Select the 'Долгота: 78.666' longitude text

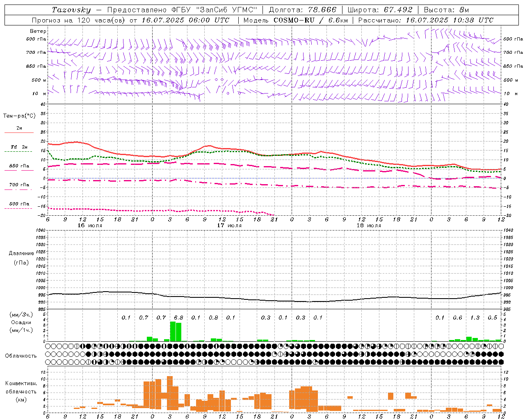(302, 10)
